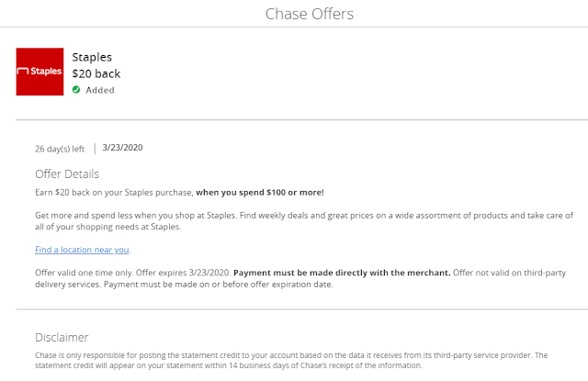Click the bold spend $100 or more text
588x381 pixels.
click(x=259, y=192)
